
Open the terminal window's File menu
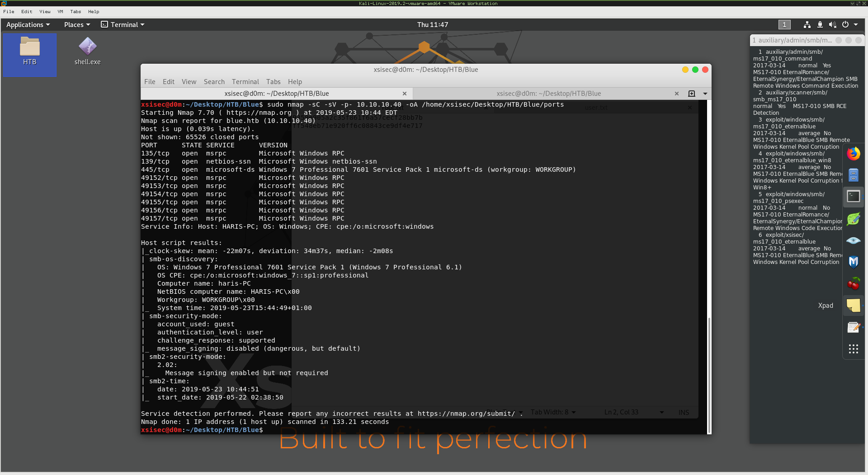(x=150, y=82)
